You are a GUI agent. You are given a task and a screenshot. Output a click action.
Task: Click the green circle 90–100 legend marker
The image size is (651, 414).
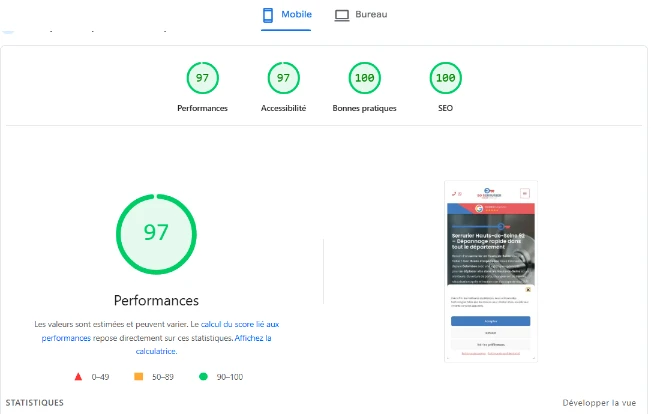203,377
